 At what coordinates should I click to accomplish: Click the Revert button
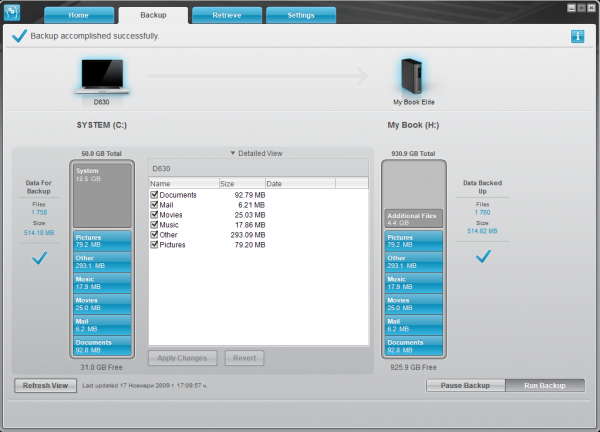pyautogui.click(x=244, y=358)
